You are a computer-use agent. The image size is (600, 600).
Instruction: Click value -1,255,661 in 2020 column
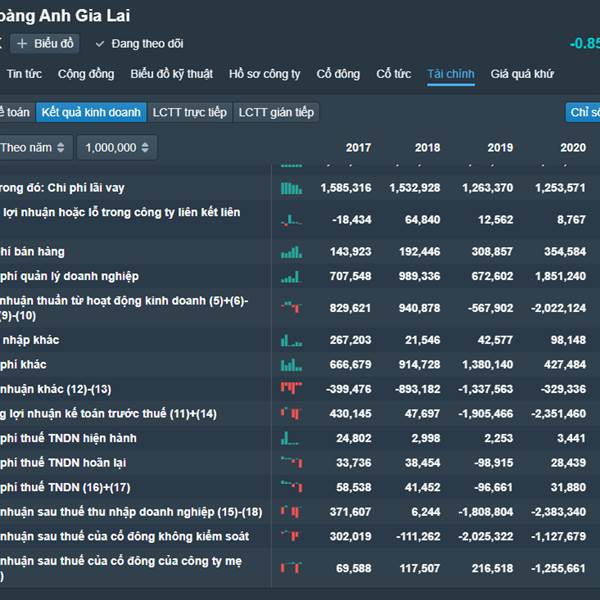[558, 568]
